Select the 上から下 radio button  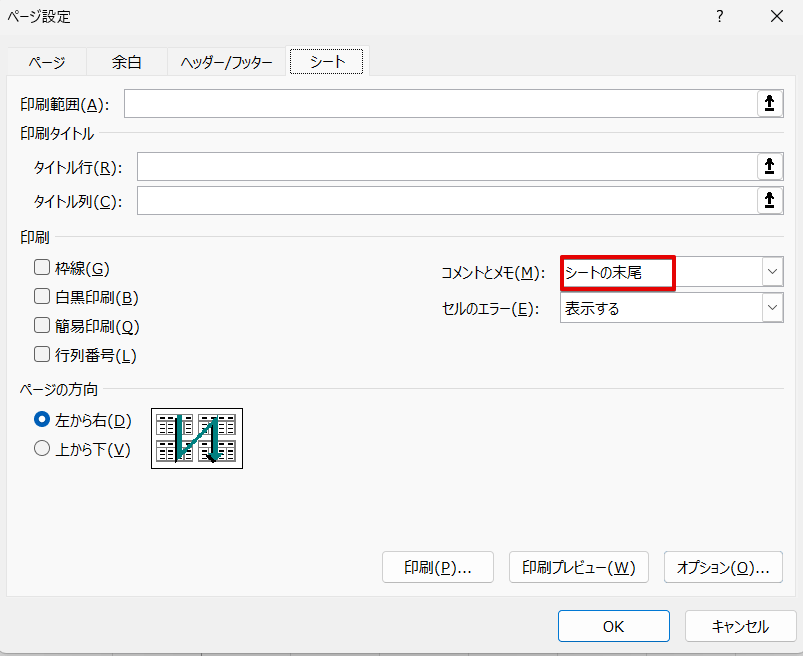pyautogui.click(x=42, y=450)
